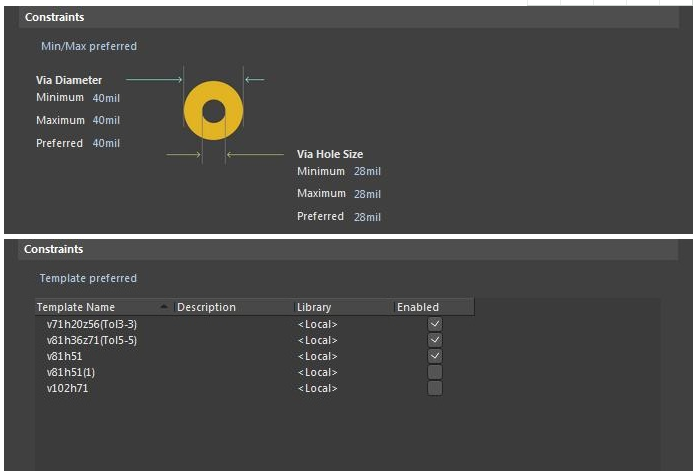Click the Template Name sort arrow
The height and width of the screenshot is (475, 699).
pos(164,307)
